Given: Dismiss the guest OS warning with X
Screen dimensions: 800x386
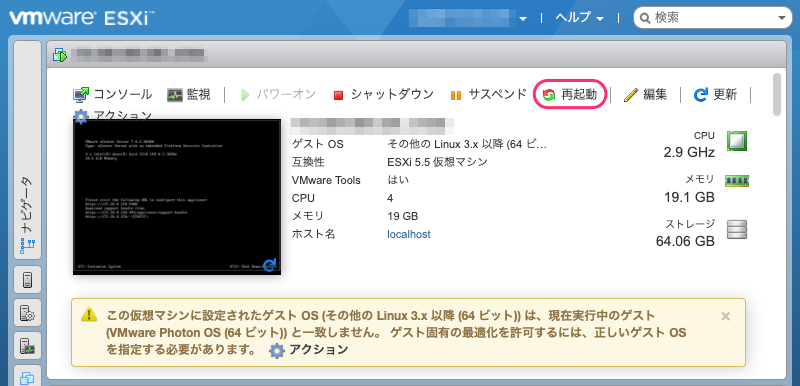Looking at the screenshot, I should point(726,316).
